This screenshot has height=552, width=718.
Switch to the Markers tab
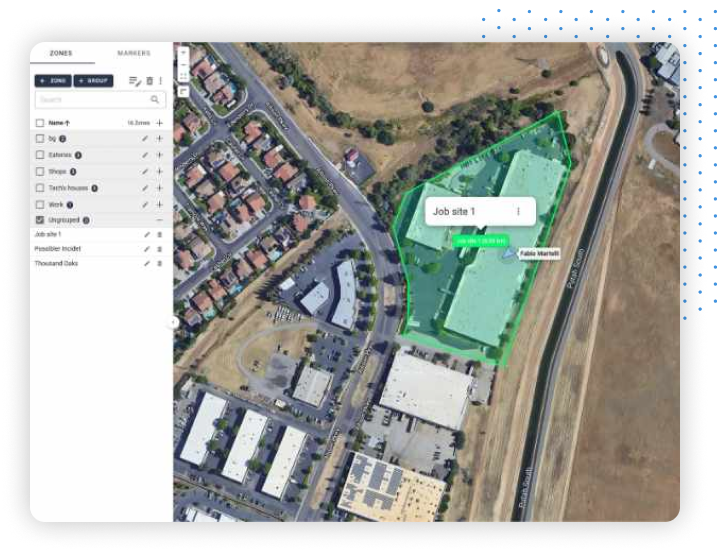pos(134,53)
